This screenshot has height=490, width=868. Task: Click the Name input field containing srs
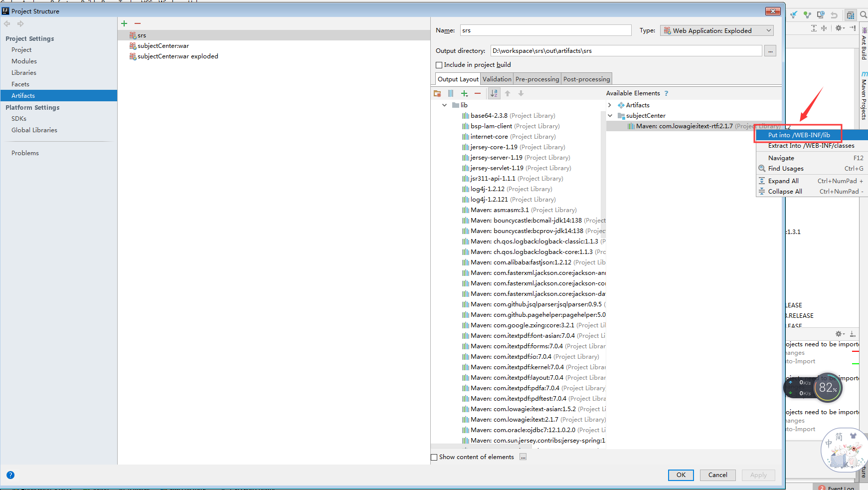tap(545, 30)
